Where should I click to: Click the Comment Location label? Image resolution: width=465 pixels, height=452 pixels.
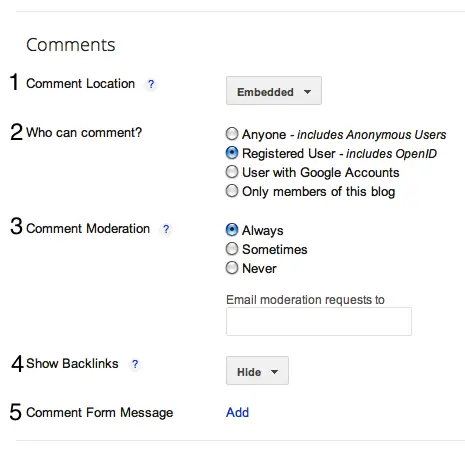80,84
